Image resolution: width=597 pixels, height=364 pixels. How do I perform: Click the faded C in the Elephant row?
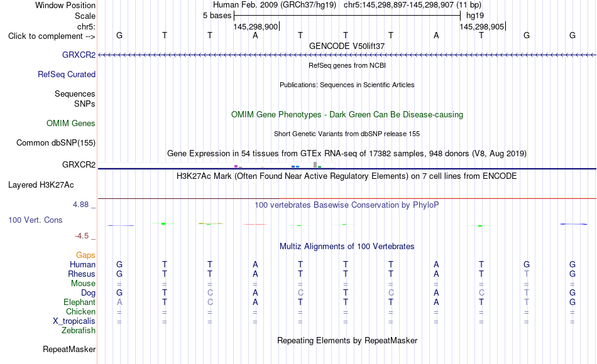click(x=210, y=302)
